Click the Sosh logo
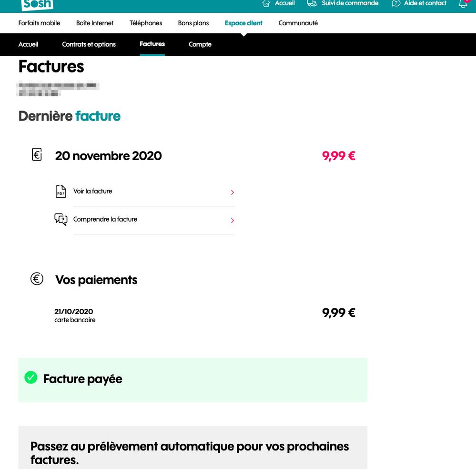 pyautogui.click(x=37, y=4)
